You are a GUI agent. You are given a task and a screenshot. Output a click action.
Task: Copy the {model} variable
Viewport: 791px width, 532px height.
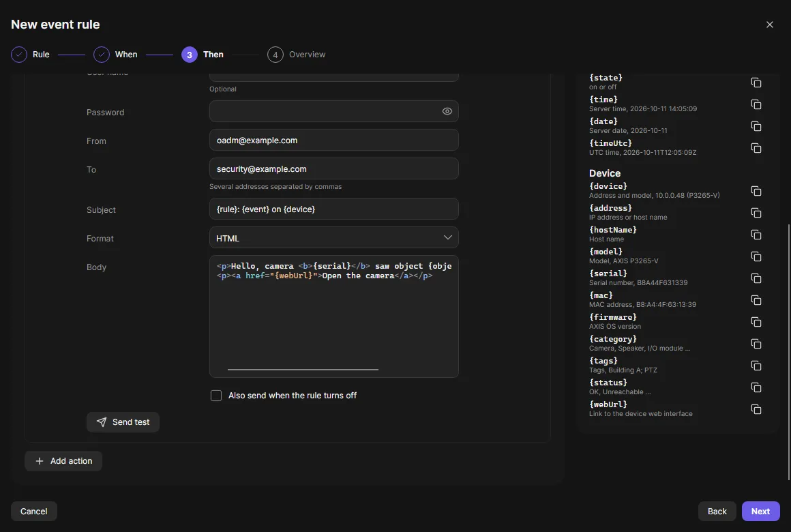756,256
